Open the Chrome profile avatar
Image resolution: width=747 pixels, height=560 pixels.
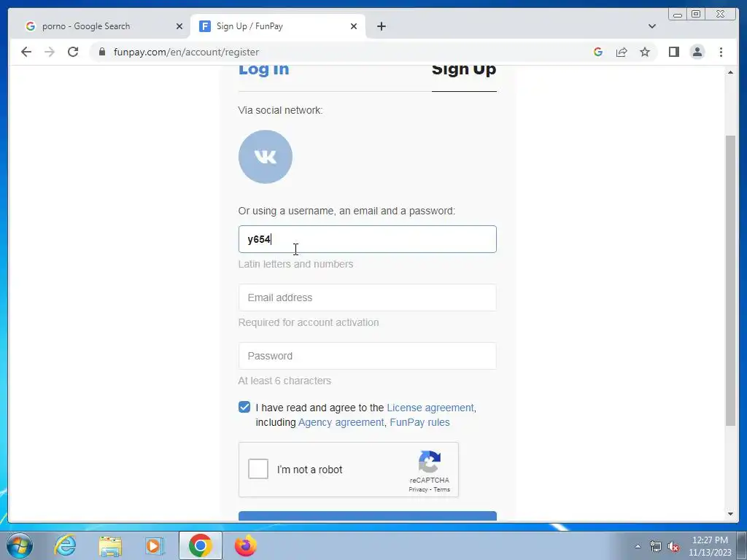pyautogui.click(x=697, y=52)
